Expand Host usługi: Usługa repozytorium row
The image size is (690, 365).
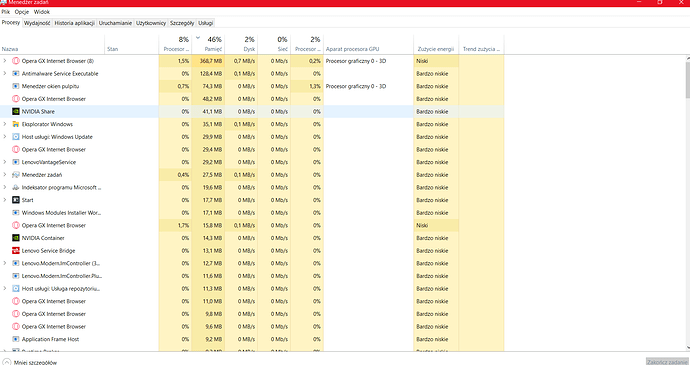click(x=5, y=289)
